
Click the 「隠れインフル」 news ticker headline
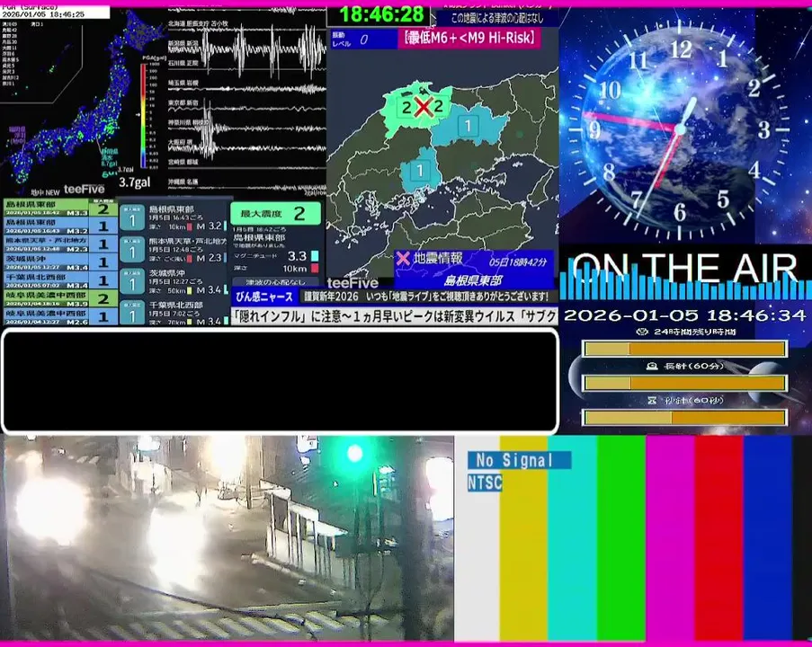[395, 315]
